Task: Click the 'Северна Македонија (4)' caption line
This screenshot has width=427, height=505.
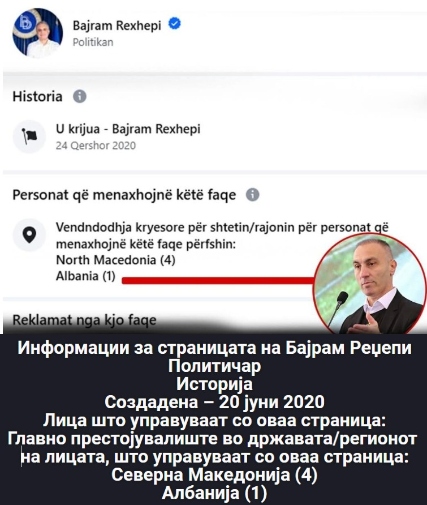Action: pos(214,474)
